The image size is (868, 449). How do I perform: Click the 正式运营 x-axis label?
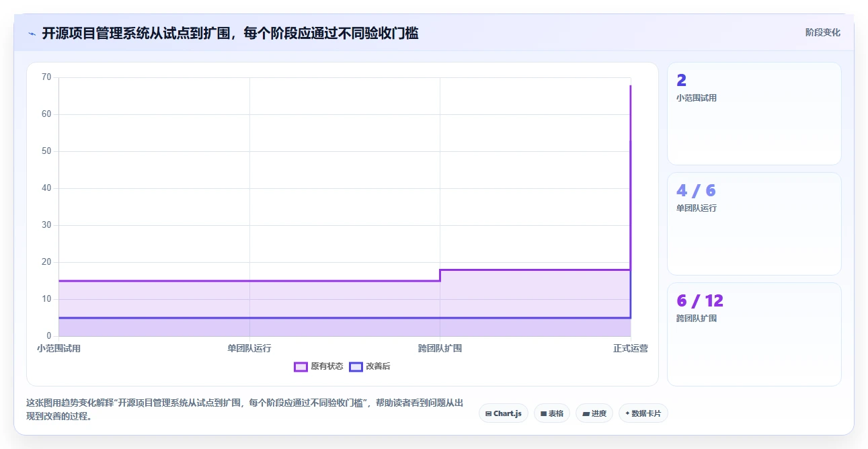pyautogui.click(x=631, y=348)
